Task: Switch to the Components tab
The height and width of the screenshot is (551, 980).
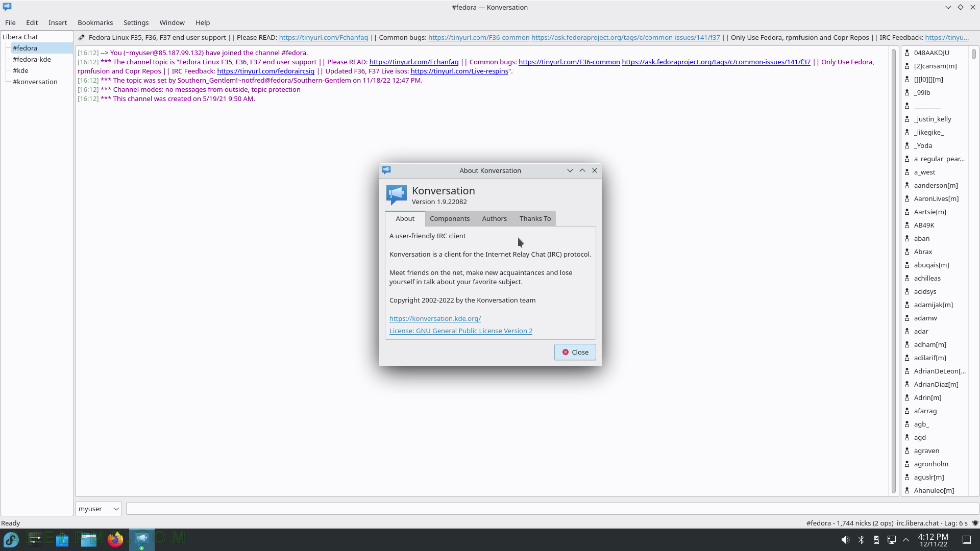Action: tap(450, 218)
